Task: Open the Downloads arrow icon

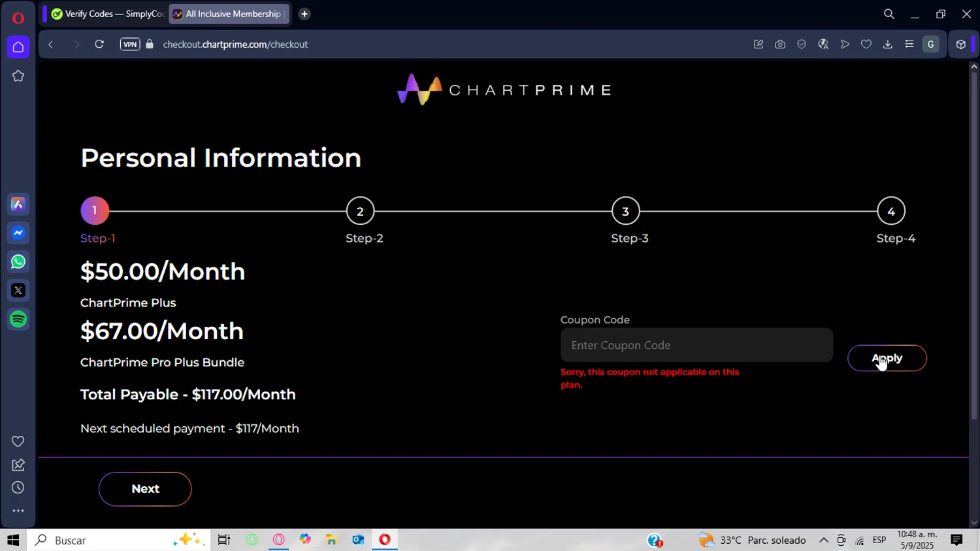Action: coord(888,44)
